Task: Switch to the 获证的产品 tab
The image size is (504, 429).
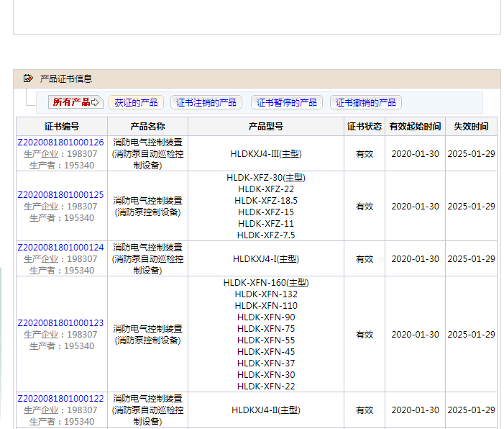Action: coord(136,102)
